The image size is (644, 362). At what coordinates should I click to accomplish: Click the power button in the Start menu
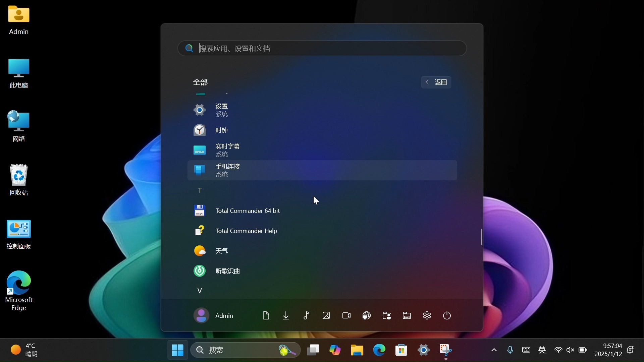[x=447, y=315]
